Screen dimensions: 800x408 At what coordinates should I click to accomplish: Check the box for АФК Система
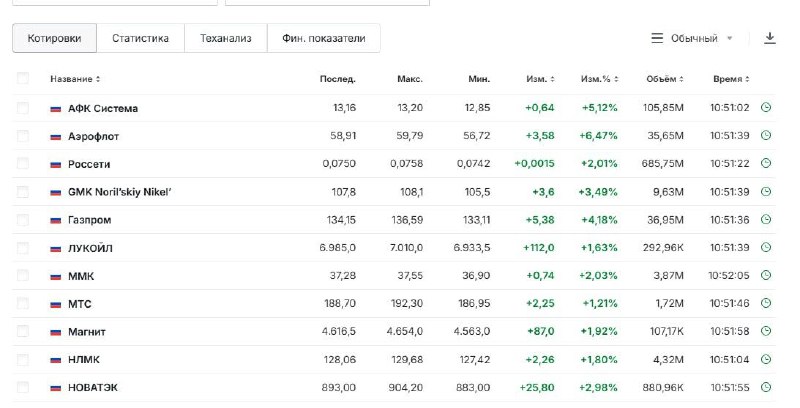[x=23, y=108]
